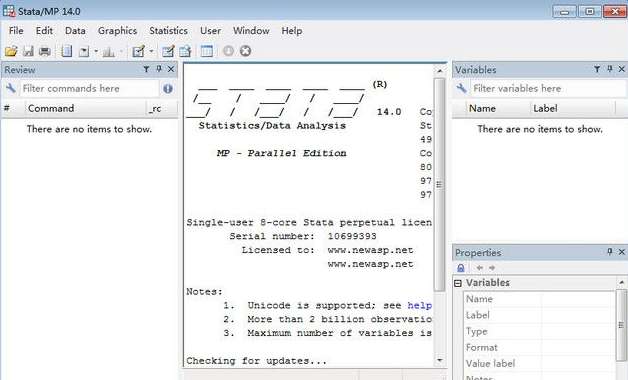Click the Review panel filter funnel icon
628x380 pixels.
(146, 69)
